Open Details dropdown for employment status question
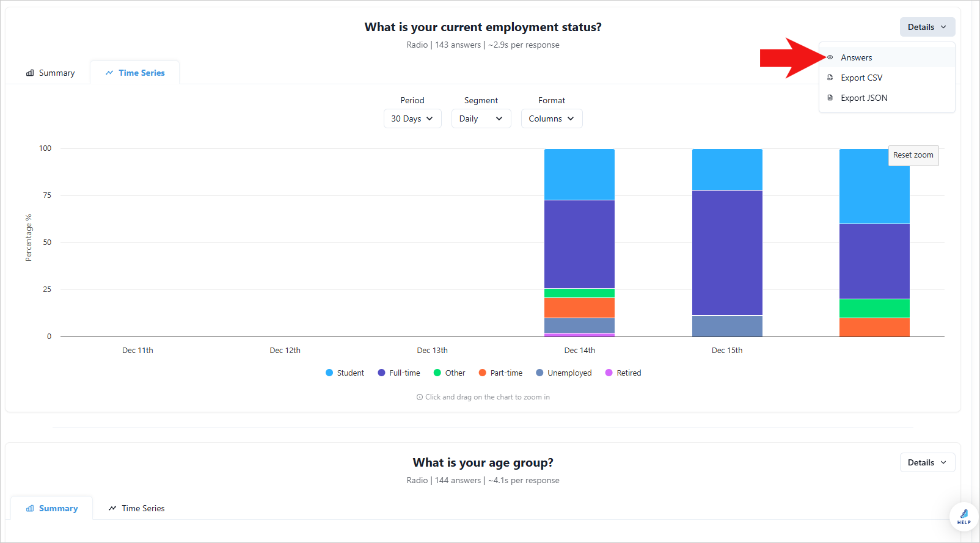The height and width of the screenshot is (543, 980). (x=927, y=27)
